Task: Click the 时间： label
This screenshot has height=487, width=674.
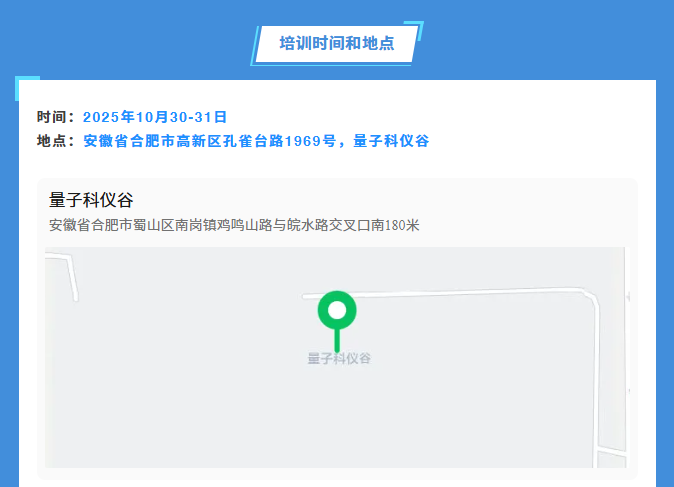Action: pos(57,117)
